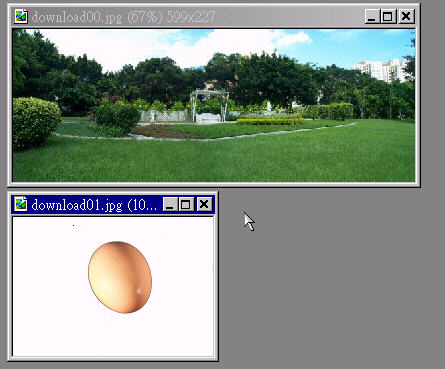Open the download01.jpg window system icon
The image size is (445, 369).
coord(21,204)
